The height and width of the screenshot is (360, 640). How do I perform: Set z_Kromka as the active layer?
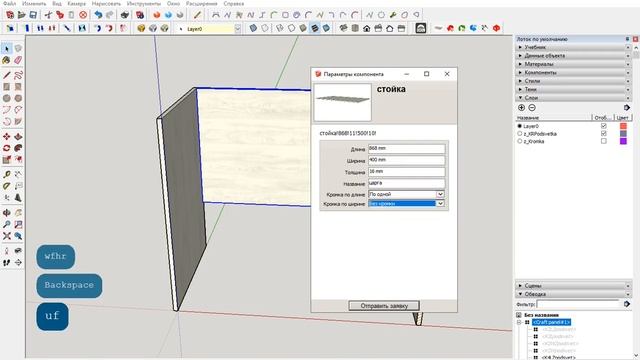click(520, 141)
